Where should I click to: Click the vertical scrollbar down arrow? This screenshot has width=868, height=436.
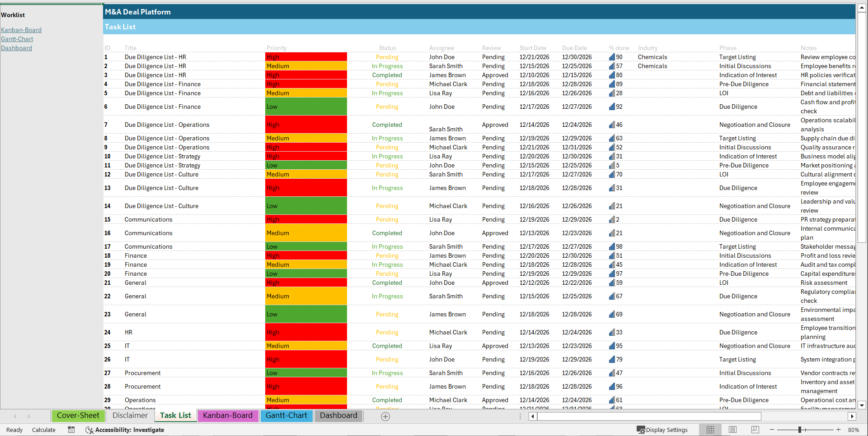pyautogui.click(x=862, y=405)
